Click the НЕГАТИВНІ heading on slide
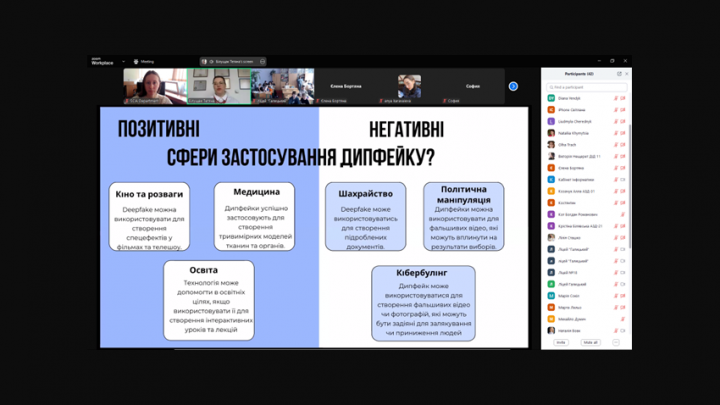The width and height of the screenshot is (720, 405). coord(406,129)
